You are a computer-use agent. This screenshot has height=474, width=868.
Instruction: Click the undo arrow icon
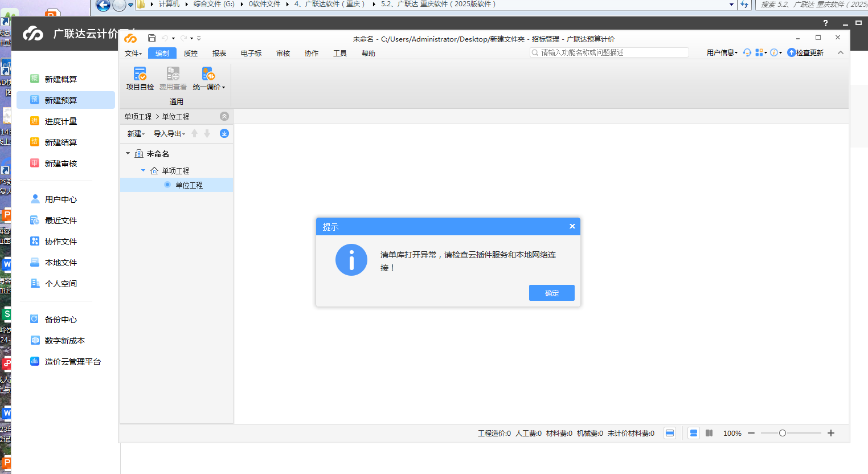tap(165, 38)
